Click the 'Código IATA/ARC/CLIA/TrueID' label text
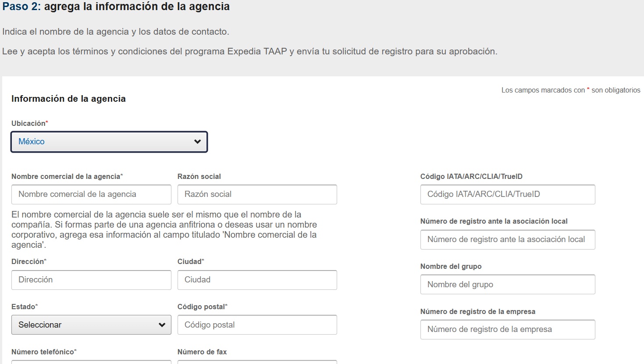This screenshot has width=644, height=364. (x=471, y=176)
